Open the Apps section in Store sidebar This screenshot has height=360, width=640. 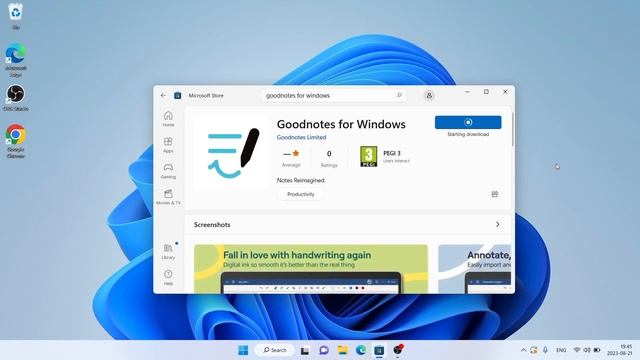click(168, 145)
